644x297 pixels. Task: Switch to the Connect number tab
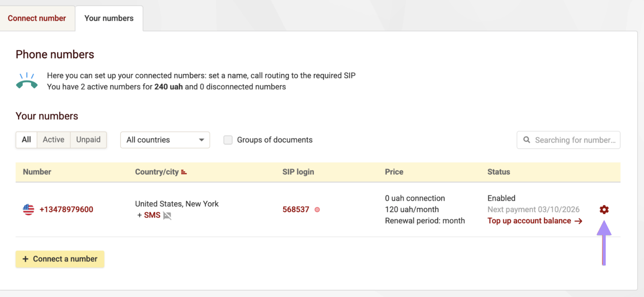tap(37, 18)
